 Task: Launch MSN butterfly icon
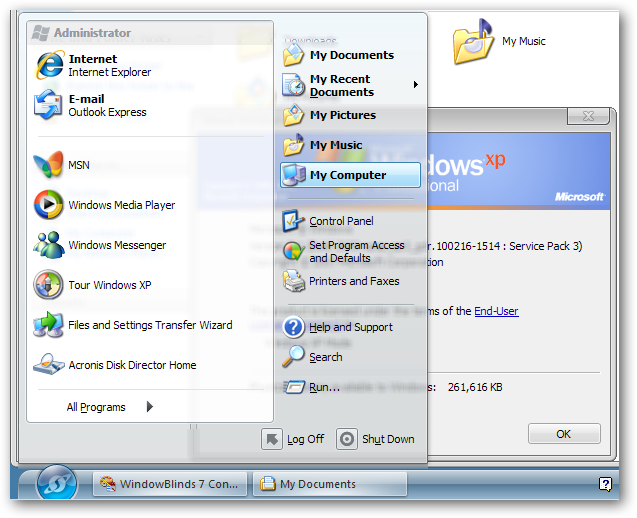pos(50,165)
